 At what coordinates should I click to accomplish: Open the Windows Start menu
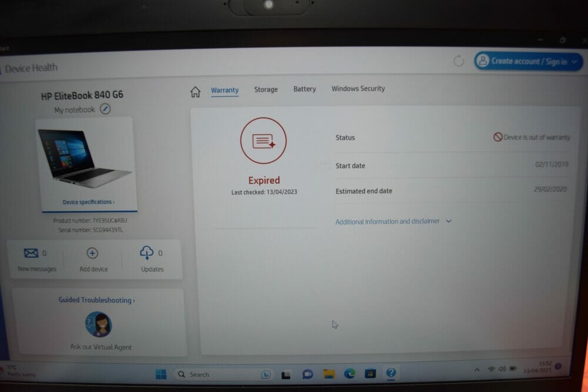pos(161,374)
